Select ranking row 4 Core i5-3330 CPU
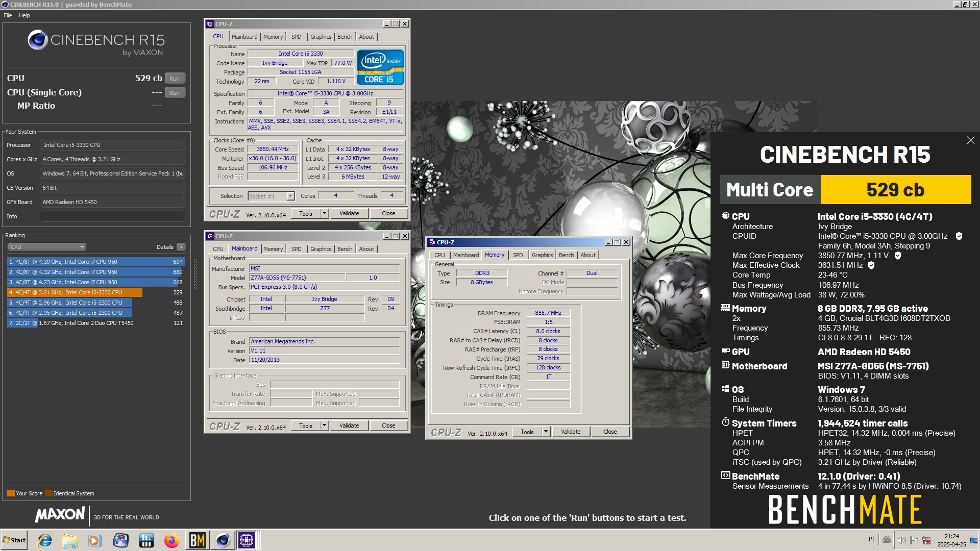Image resolution: width=980 pixels, height=551 pixels. pos(95,292)
